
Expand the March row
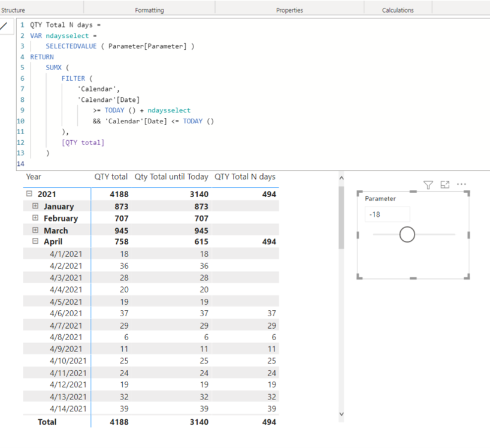35,230
